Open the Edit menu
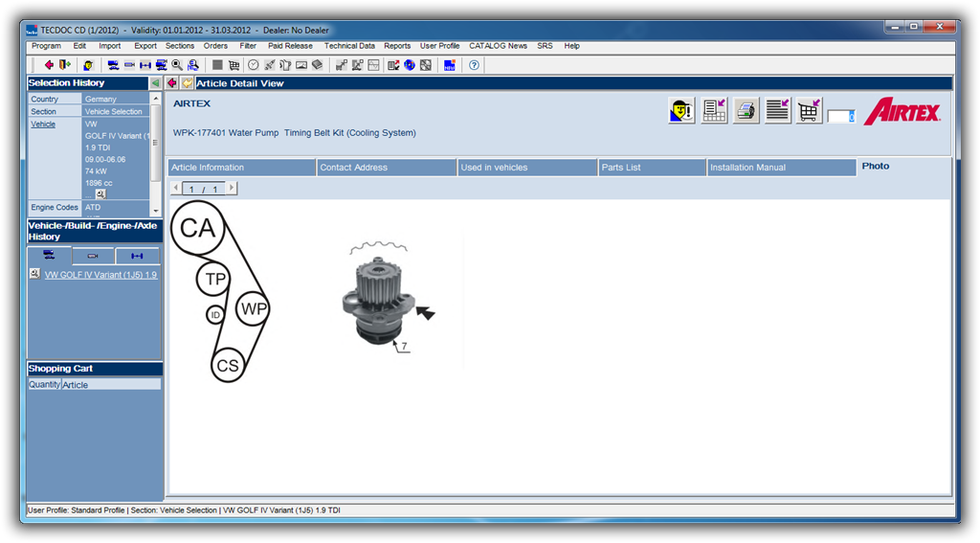 click(79, 46)
